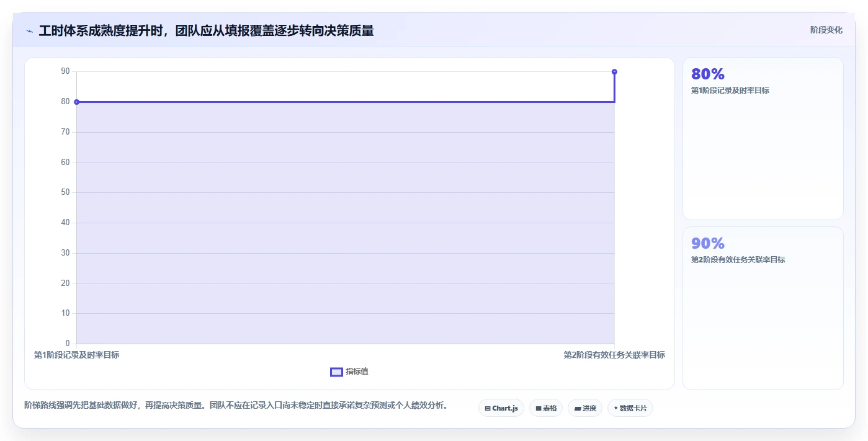Click the 进度 chip
Image resolution: width=868 pixels, height=441 pixels.
585,408
